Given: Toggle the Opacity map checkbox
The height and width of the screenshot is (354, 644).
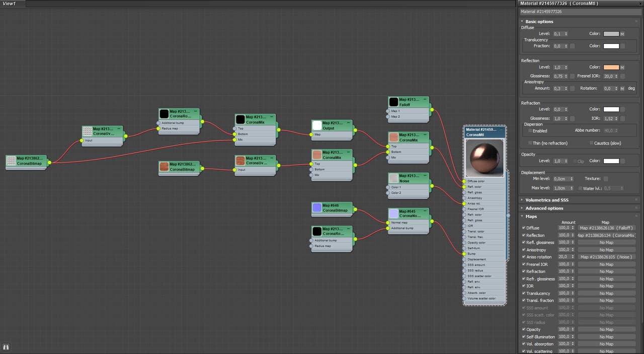Looking at the screenshot, I should 524,329.
